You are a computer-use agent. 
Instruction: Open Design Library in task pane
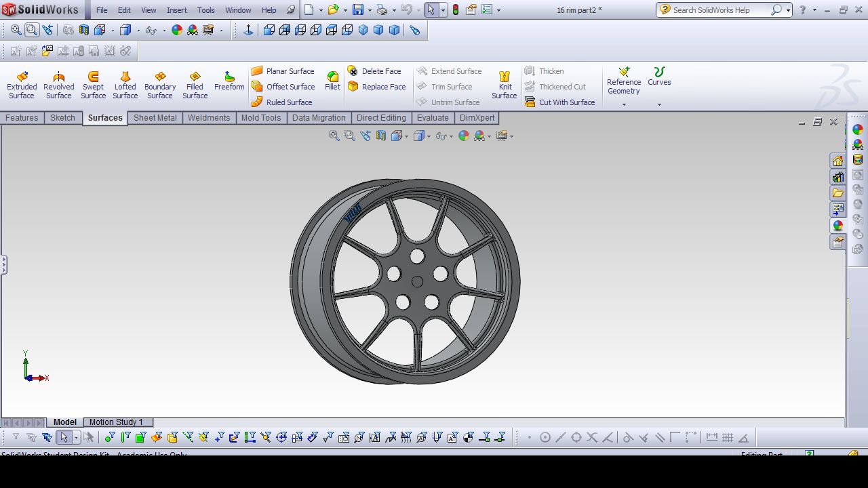838,177
